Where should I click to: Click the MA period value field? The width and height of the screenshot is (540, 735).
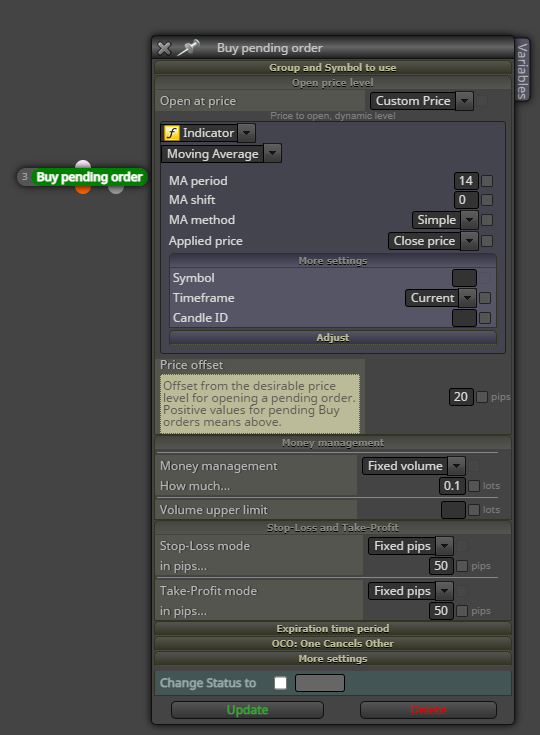pyautogui.click(x=466, y=181)
